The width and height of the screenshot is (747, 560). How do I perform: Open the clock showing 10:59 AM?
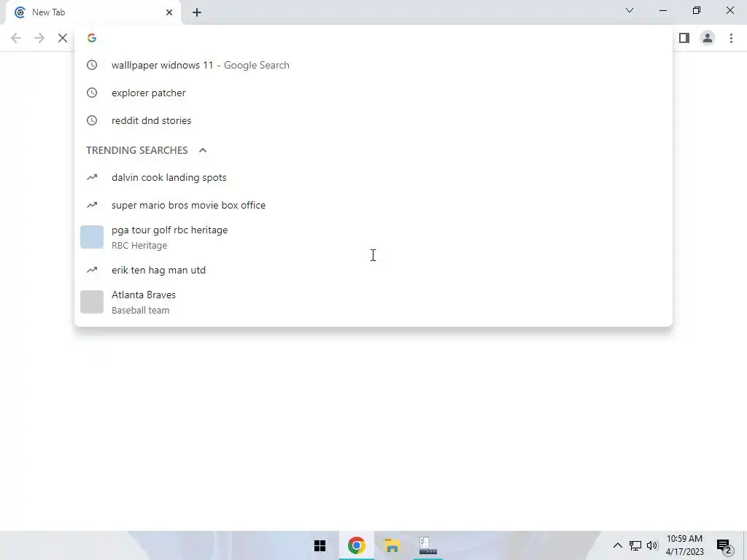click(x=684, y=545)
